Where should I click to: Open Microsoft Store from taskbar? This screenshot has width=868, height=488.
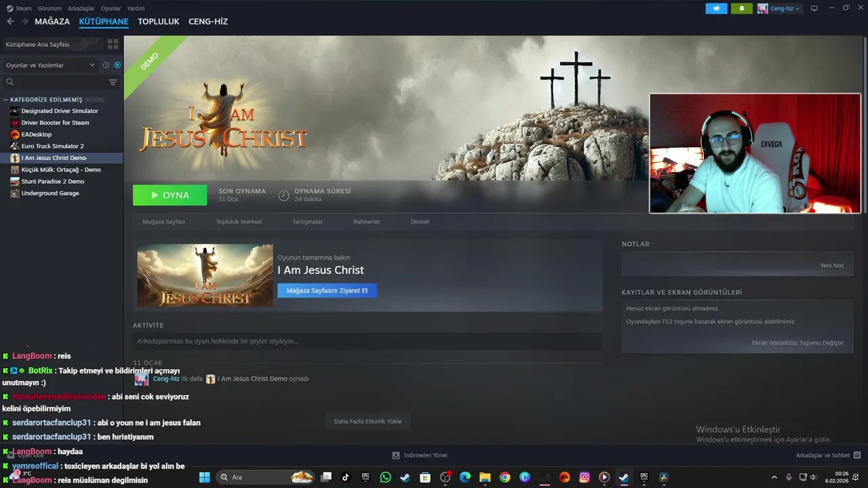tap(425, 477)
